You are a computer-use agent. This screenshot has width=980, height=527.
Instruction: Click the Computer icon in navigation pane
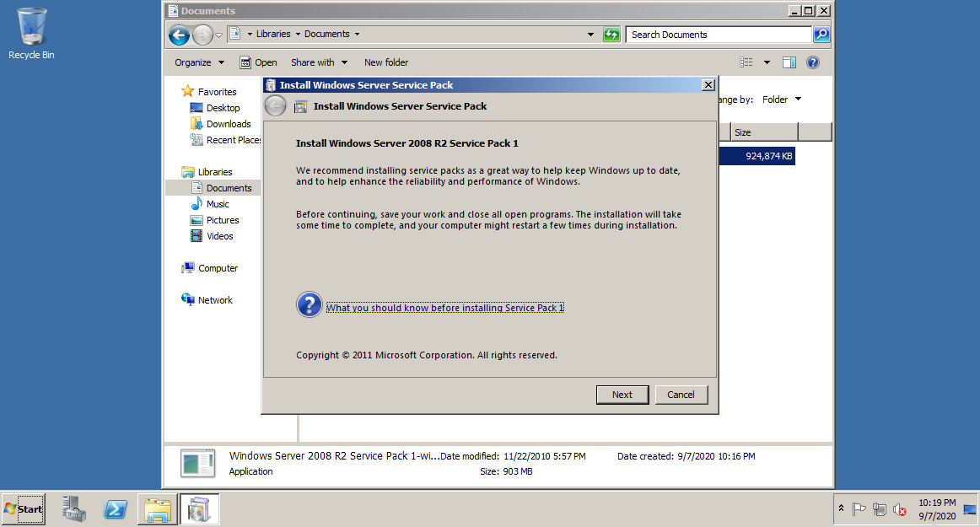point(187,267)
